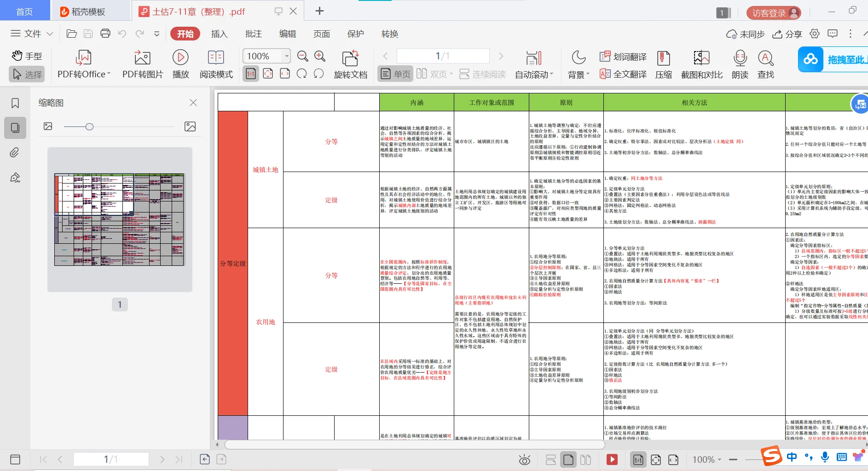
Task: Open the bookmarks sidebar panel
Action: [15, 103]
